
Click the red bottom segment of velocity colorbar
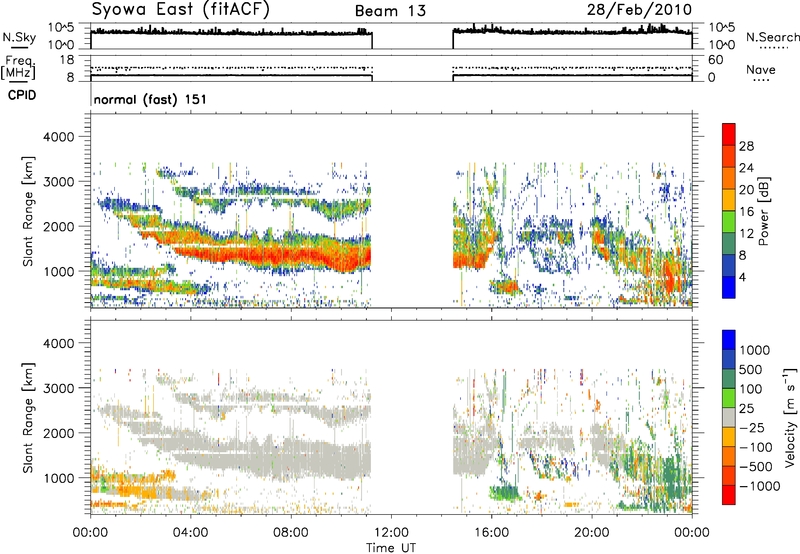pos(729,495)
